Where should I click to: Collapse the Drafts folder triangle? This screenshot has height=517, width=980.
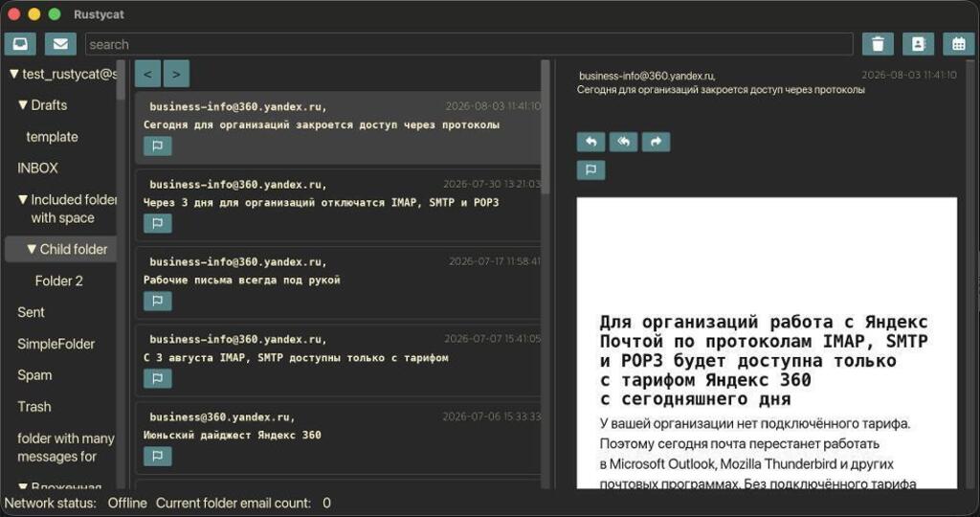point(23,105)
